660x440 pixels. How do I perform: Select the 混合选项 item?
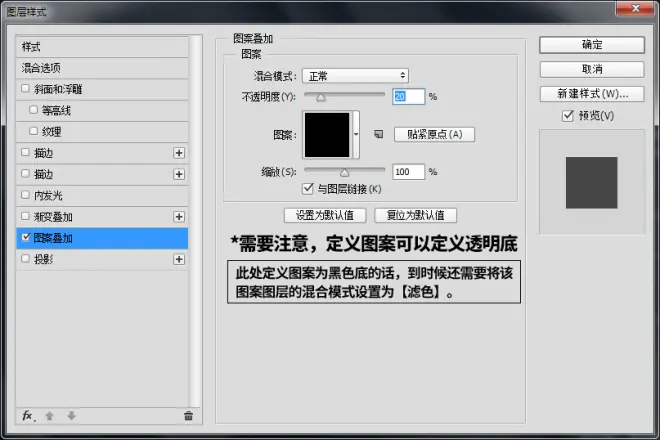[102, 68]
